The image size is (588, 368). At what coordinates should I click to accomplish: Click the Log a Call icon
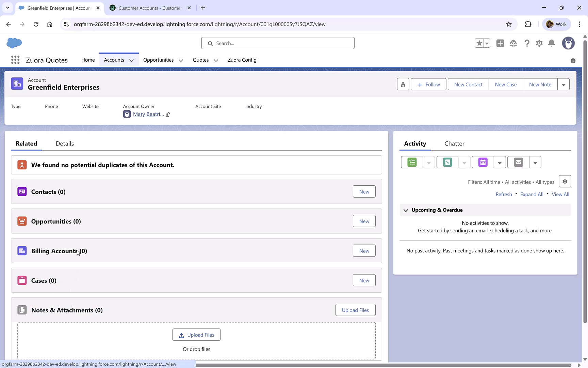click(447, 162)
